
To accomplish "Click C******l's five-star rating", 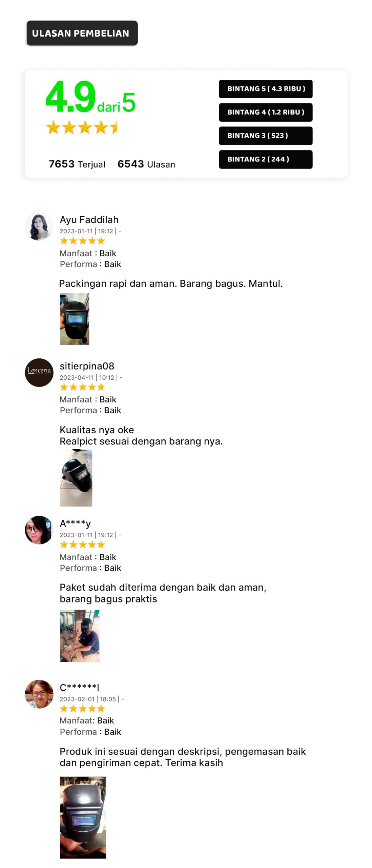I will click(82, 708).
